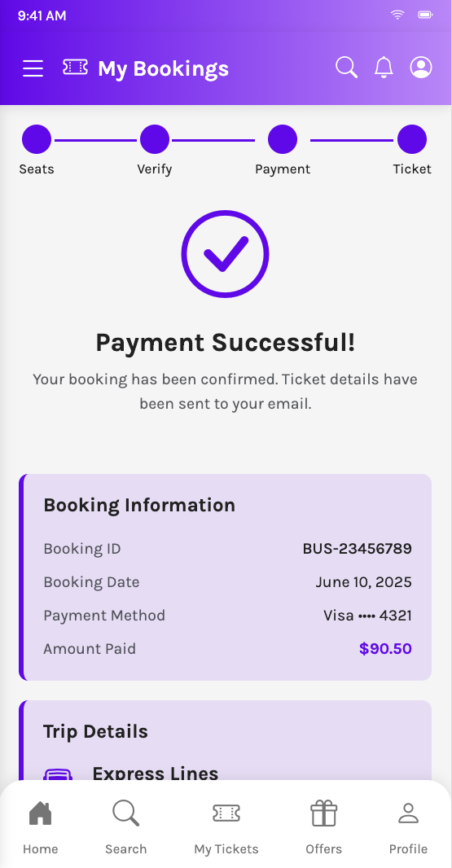The width and height of the screenshot is (452, 868).
Task: Switch to the Search tab in bottom bar
Action: [125, 826]
